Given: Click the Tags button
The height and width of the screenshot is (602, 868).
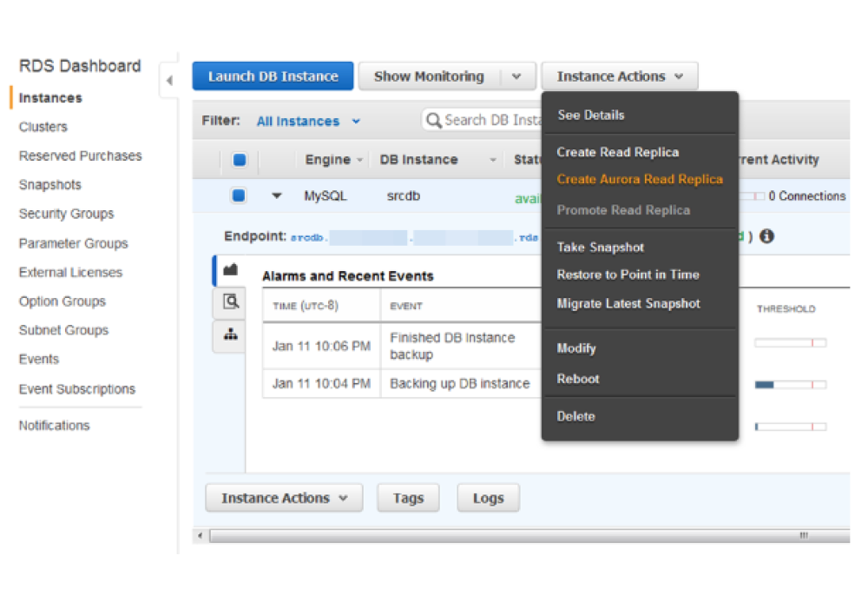Looking at the screenshot, I should (x=409, y=498).
